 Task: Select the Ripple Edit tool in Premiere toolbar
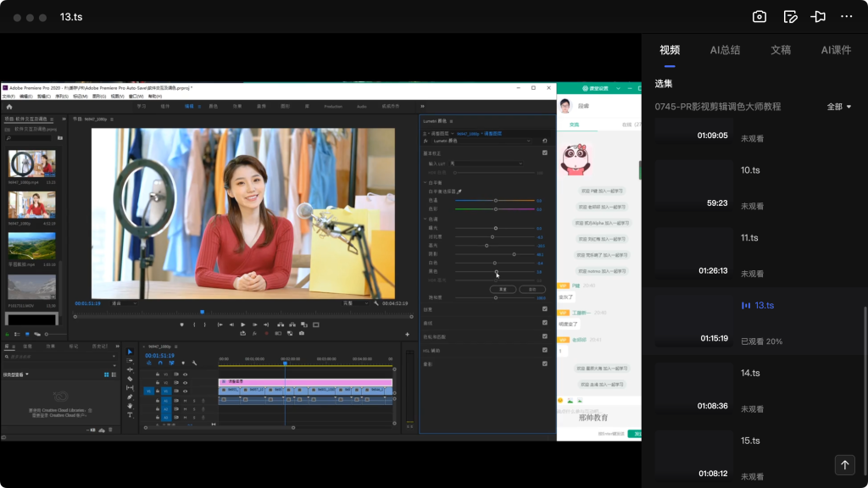click(x=130, y=369)
